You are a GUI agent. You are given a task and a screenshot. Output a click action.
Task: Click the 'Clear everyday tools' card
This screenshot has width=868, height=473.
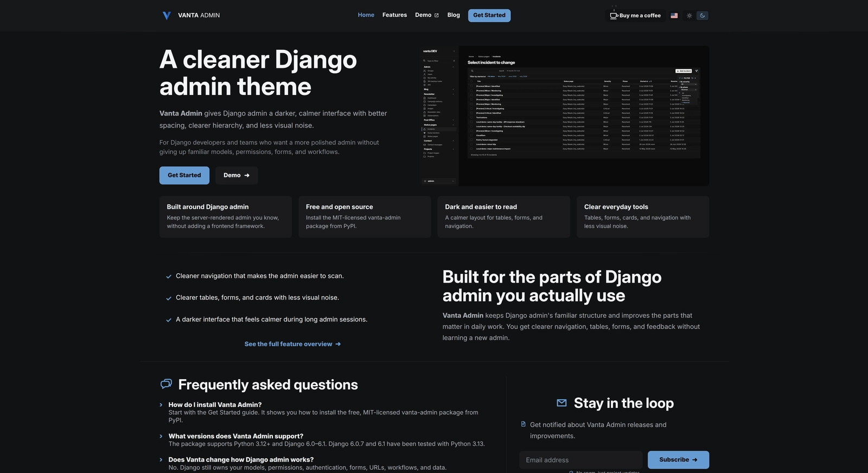643,216
